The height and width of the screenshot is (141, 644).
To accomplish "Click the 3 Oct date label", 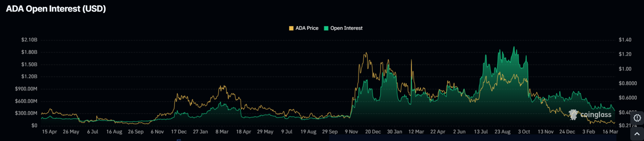I will point(524,132).
